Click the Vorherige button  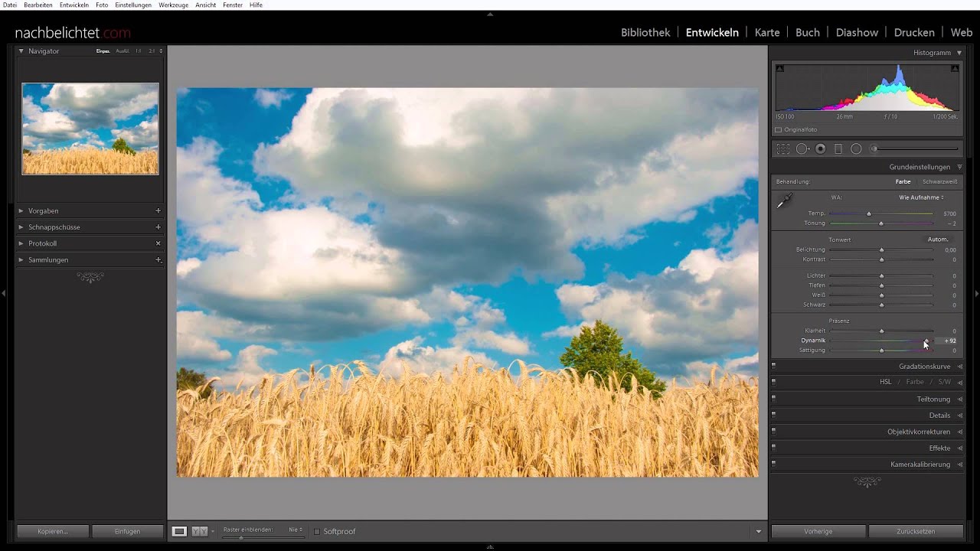click(x=818, y=531)
